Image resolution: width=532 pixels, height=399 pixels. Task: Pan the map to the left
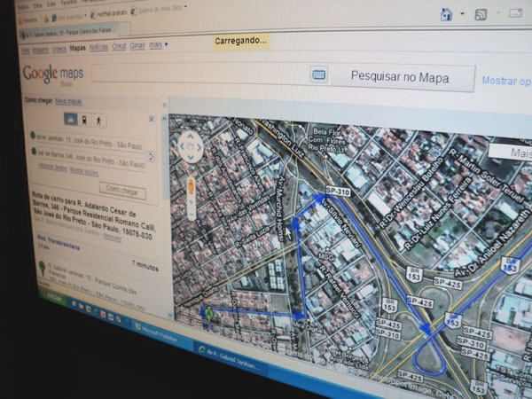click(x=182, y=146)
